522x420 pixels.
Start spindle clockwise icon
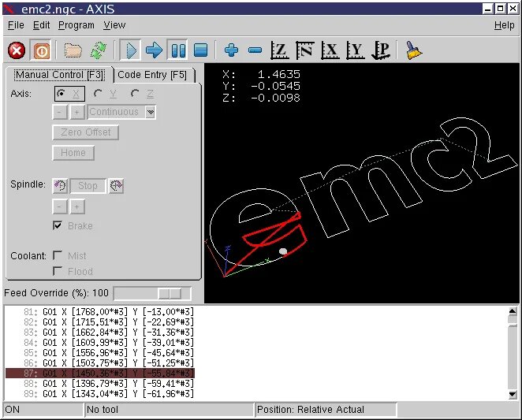(x=116, y=186)
